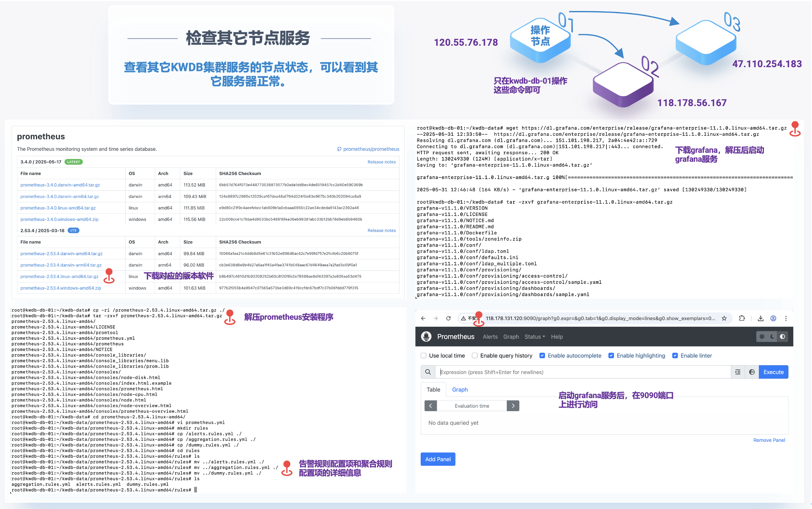Click the Prometheus flame logo icon

tap(426, 336)
